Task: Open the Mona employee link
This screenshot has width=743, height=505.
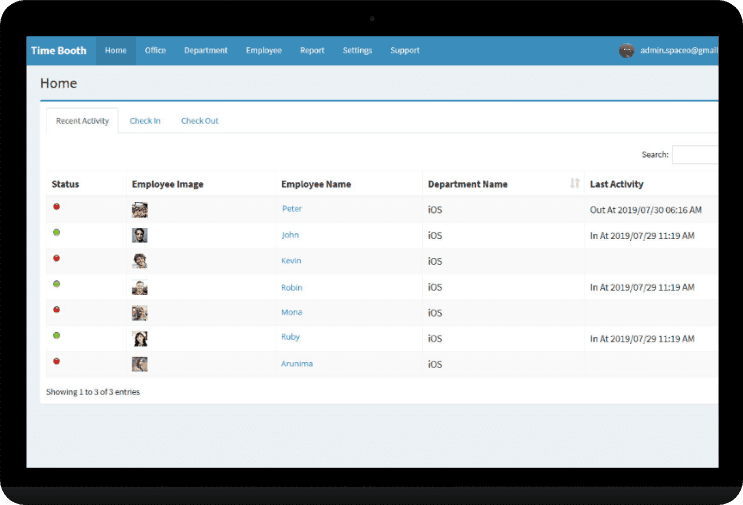Action: 292,312
